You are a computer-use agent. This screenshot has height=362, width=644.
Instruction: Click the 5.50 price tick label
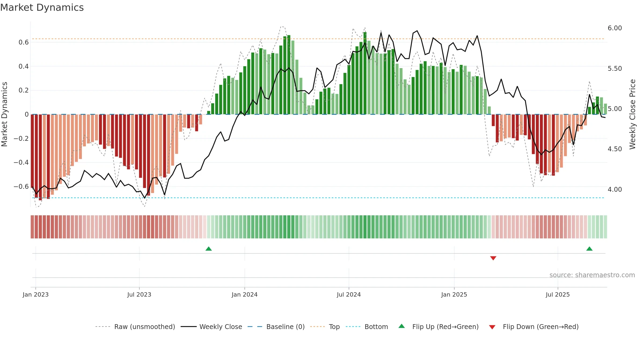(x=615, y=69)
